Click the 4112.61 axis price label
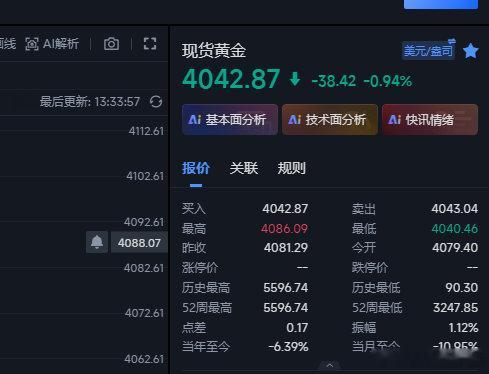The height and width of the screenshot is (374, 489). 146,131
